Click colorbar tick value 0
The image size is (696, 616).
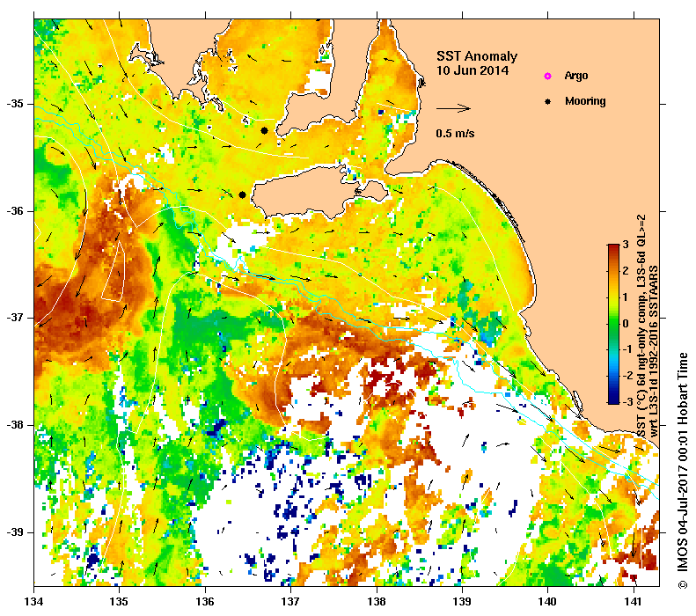(x=626, y=324)
